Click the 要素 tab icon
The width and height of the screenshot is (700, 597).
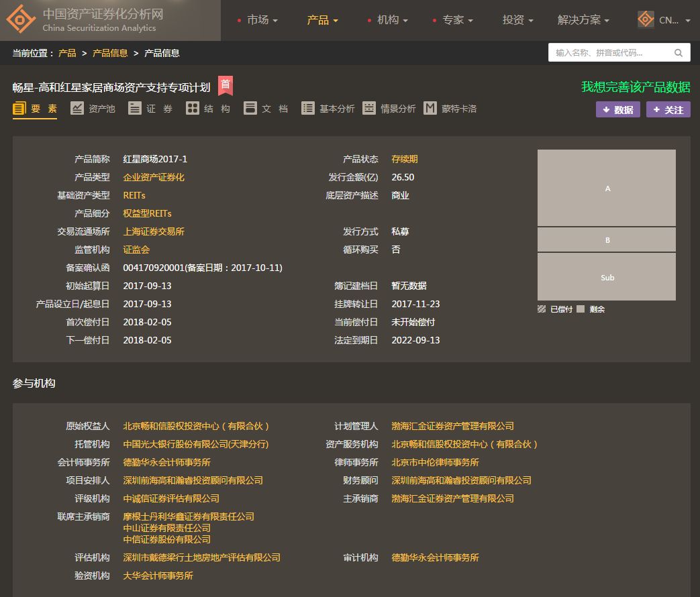point(19,109)
